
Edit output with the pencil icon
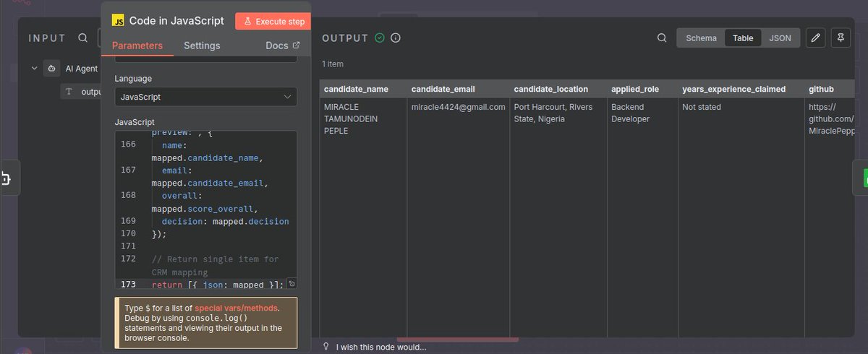tap(815, 38)
